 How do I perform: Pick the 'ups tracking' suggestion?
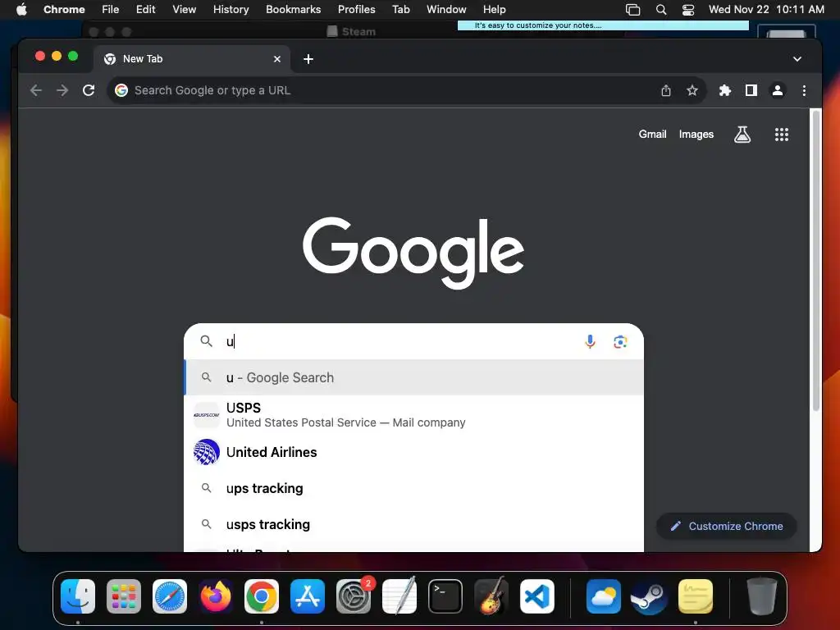pyautogui.click(x=413, y=489)
